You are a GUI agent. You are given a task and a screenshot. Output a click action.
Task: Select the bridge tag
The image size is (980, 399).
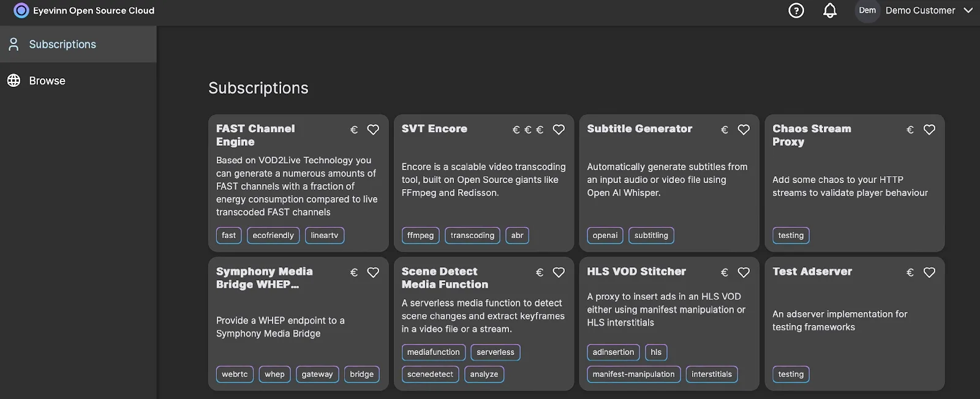(x=362, y=375)
